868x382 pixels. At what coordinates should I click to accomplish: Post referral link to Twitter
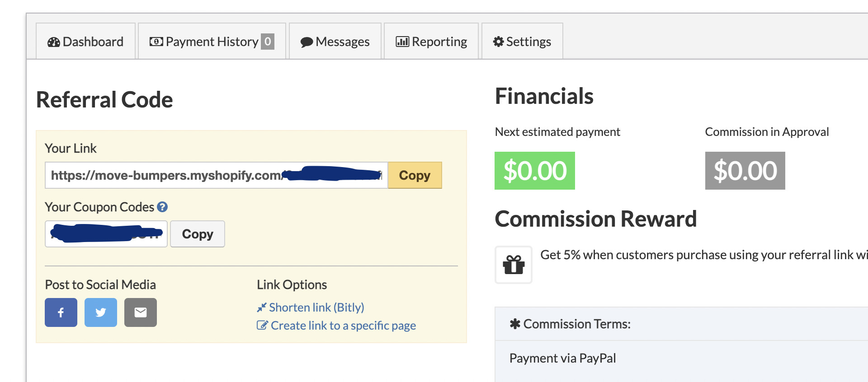100,312
